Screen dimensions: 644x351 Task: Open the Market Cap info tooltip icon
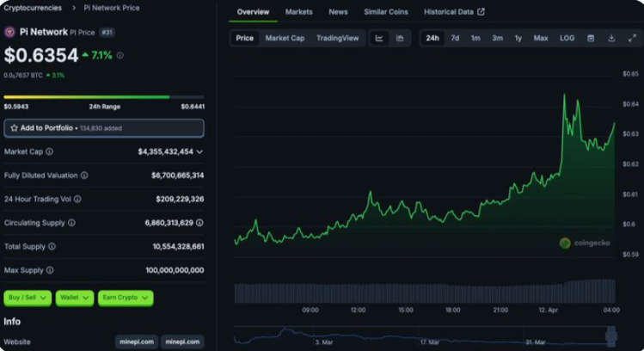tap(49, 151)
